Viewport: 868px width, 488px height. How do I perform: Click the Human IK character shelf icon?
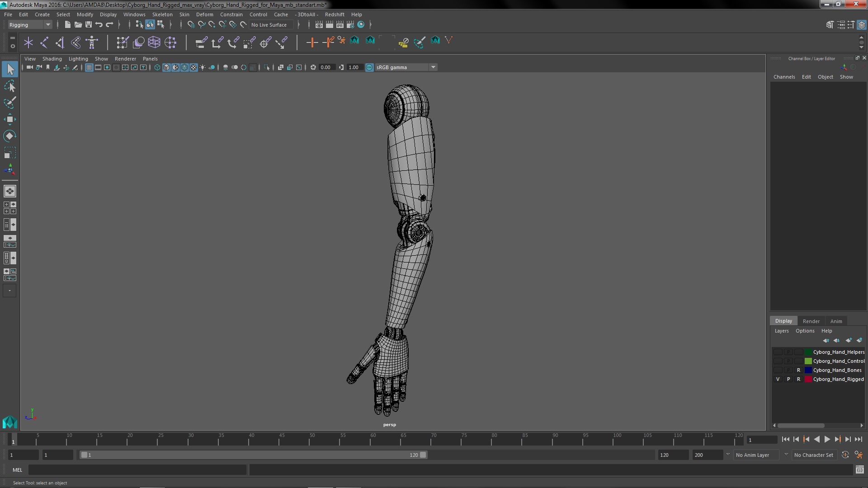92,42
